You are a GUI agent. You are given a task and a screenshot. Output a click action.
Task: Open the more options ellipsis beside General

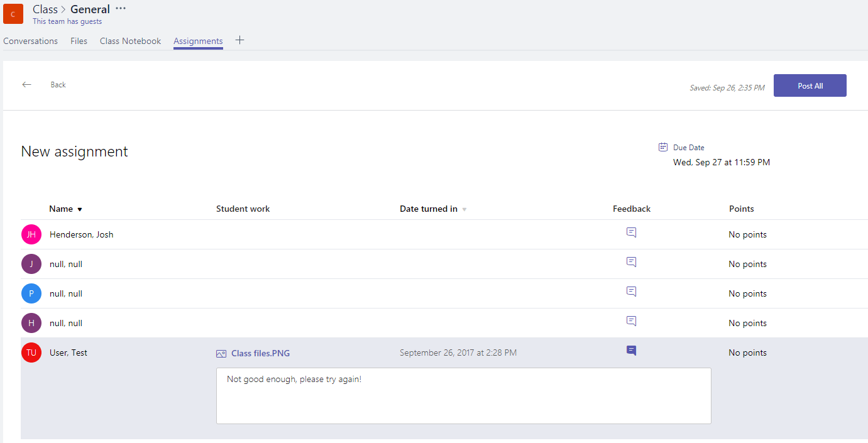pos(121,9)
